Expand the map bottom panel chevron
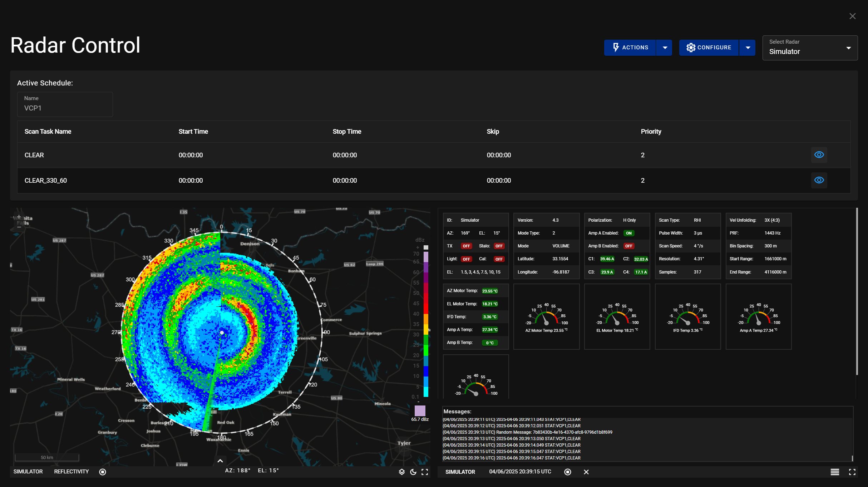Screen dimensions: 868x487 (220, 461)
